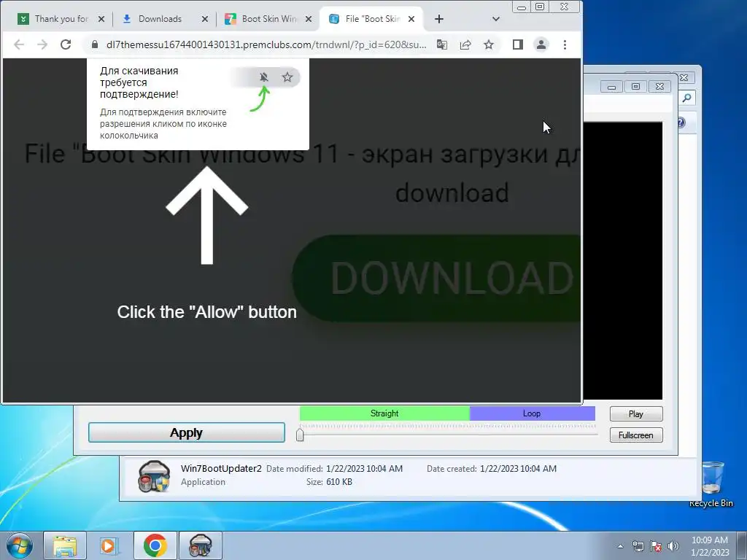Screen dimensions: 747x560
Task: Open Explorer help question mark icon
Action: point(681,122)
